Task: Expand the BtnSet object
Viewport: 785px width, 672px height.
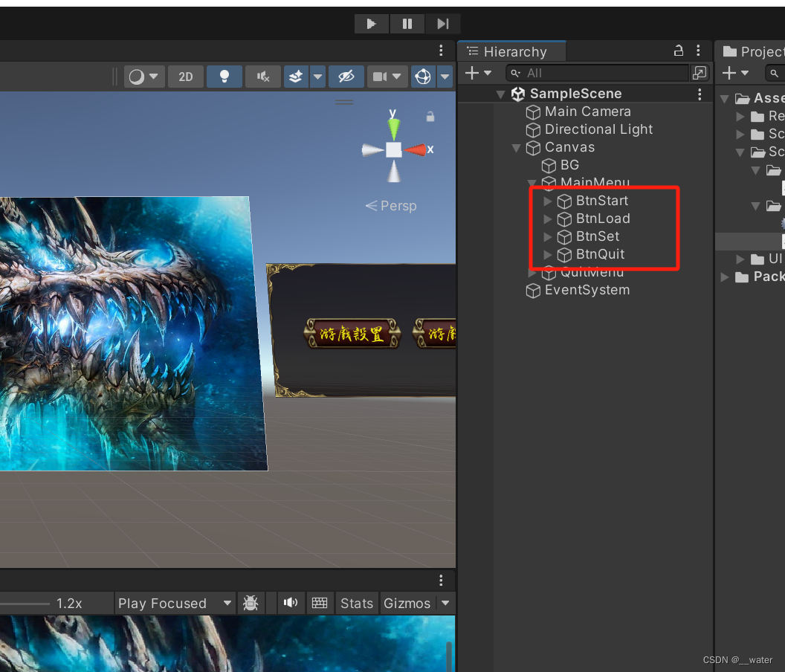Action: tap(547, 236)
